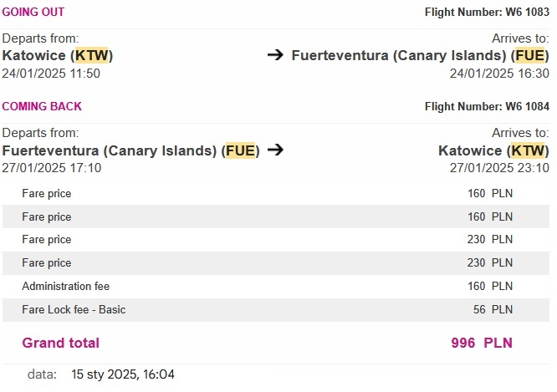Screen dimensions: 557x392
Task: Click Flight Number W6 1084
Action: [487, 106]
